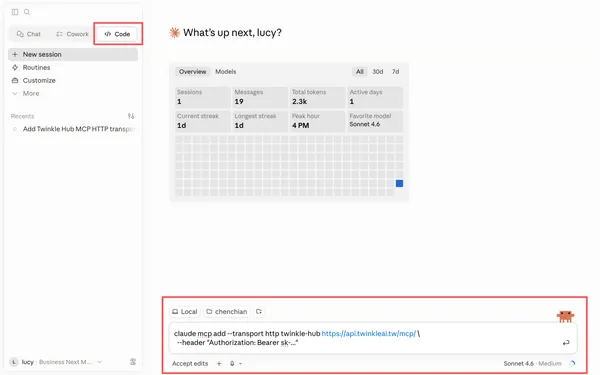Viewport: 600px width, 375px height.
Task: Click the prompt input field
Action: (373, 338)
